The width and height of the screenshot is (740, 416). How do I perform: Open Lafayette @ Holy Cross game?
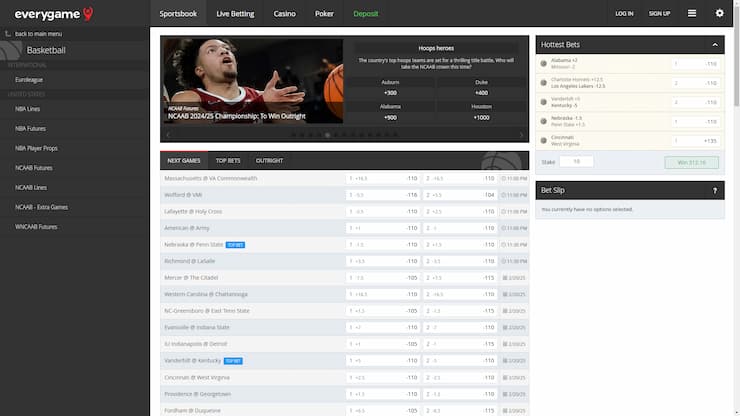point(193,212)
